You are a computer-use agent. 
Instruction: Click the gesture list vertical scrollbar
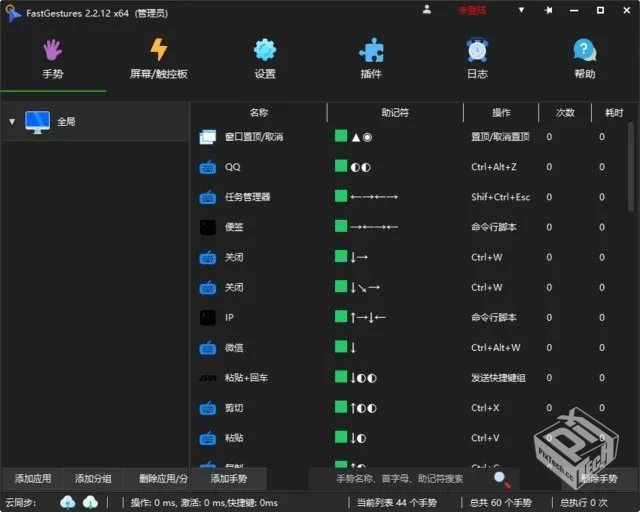click(631, 167)
